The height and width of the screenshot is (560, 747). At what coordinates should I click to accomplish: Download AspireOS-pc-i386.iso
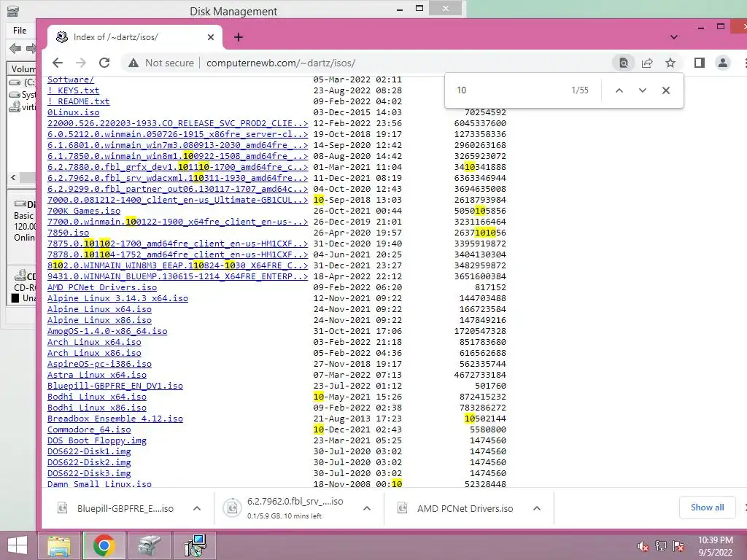click(x=99, y=365)
